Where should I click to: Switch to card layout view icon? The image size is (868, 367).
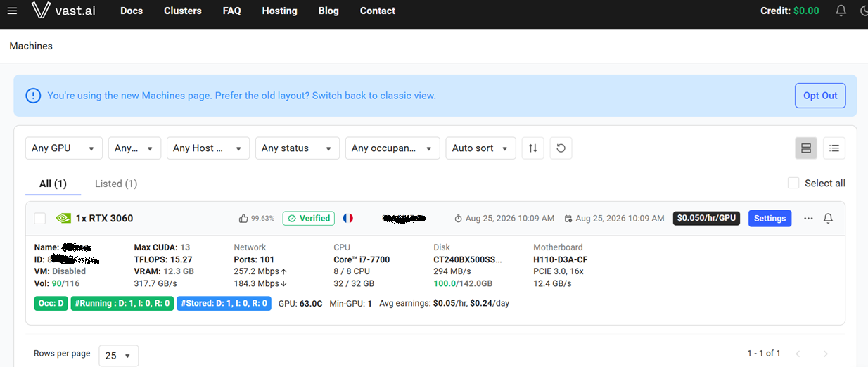806,148
